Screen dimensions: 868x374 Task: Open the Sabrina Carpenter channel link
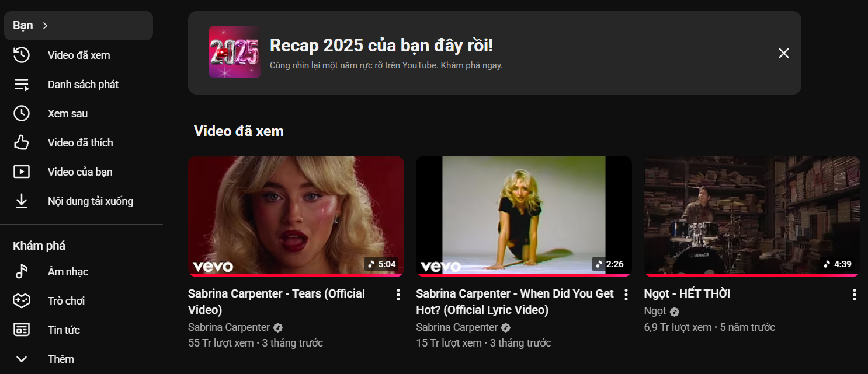229,327
